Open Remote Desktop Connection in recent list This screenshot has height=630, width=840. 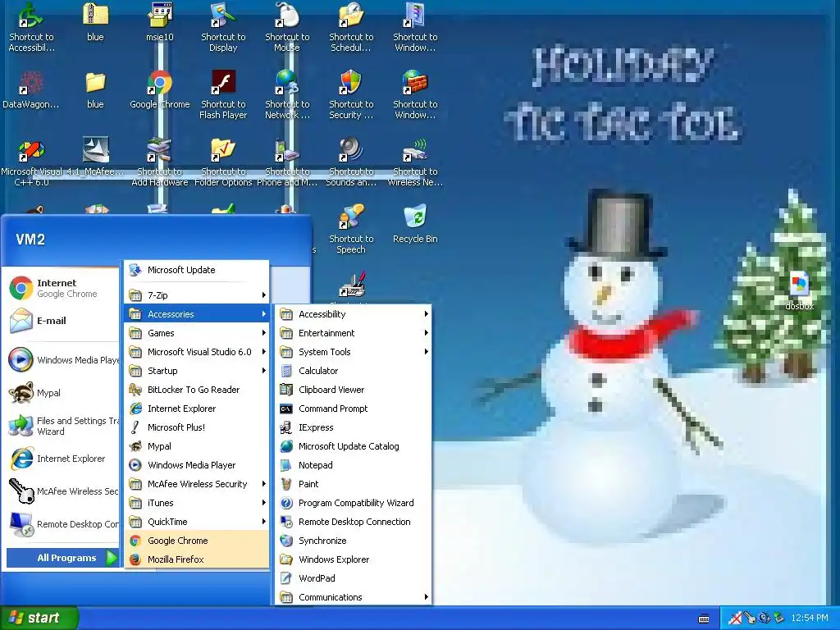[62, 524]
